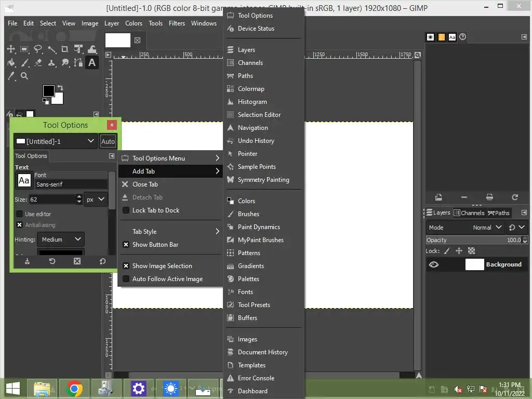
Task: Choose Layers from Add Tab submenu
Action: [263, 50]
